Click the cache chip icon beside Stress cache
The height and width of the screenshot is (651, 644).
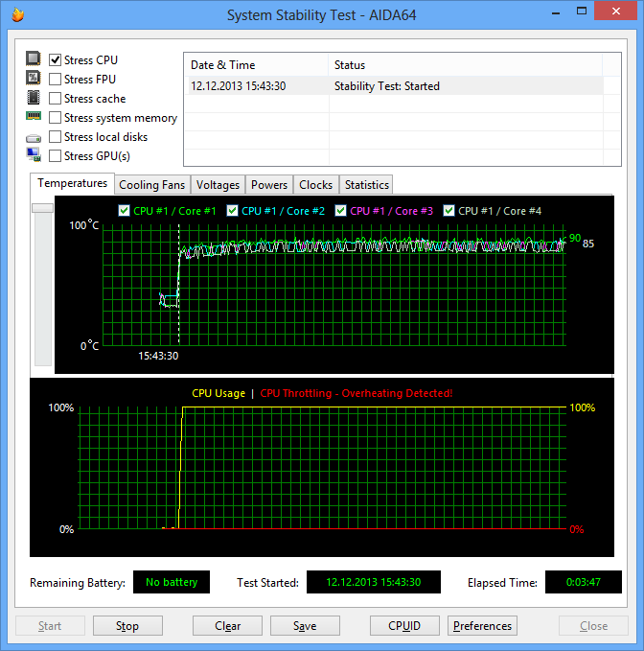34,97
